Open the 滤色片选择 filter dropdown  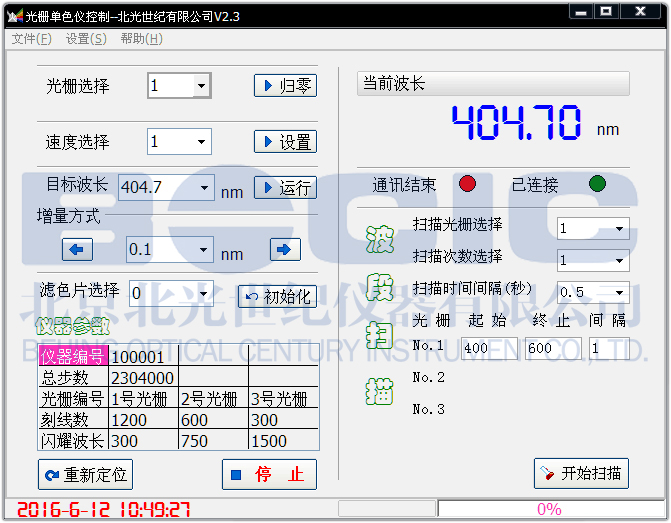[x=204, y=294]
